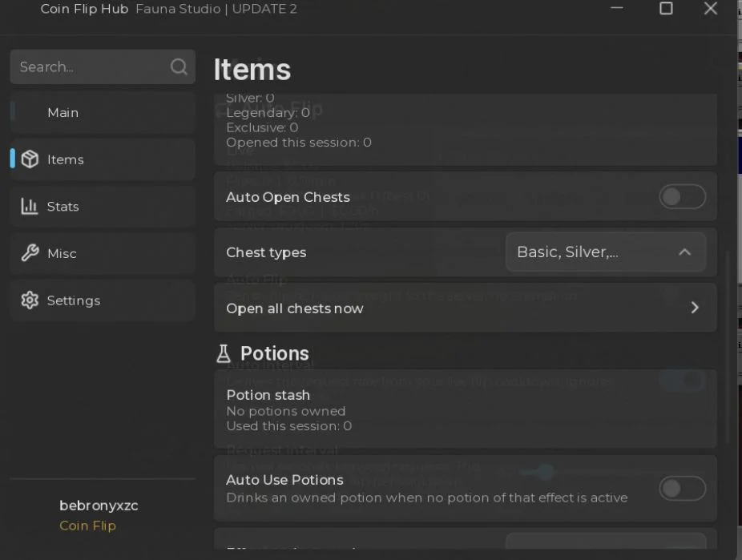Close the Coin Flip Hub window
Image resolution: width=742 pixels, height=560 pixels.
click(x=710, y=8)
